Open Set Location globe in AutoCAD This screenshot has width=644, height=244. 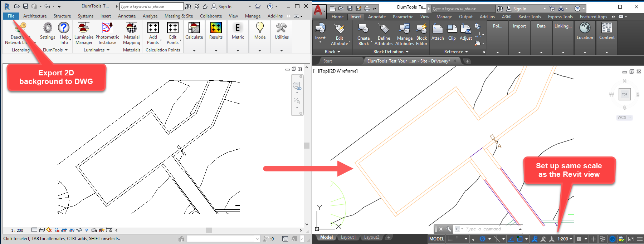[x=585, y=31]
